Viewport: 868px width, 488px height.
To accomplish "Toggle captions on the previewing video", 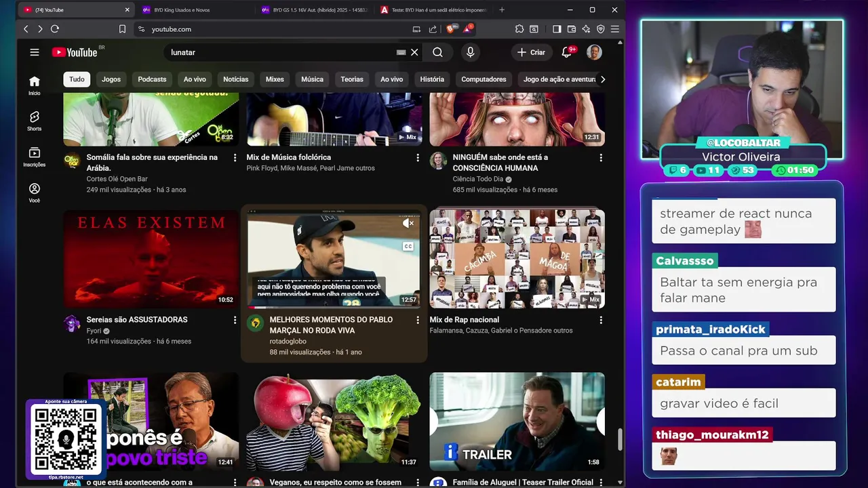I will pyautogui.click(x=408, y=247).
